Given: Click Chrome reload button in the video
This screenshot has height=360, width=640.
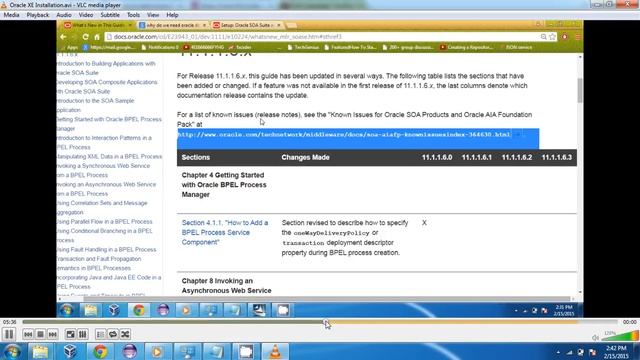Looking at the screenshot, I should (85, 37).
